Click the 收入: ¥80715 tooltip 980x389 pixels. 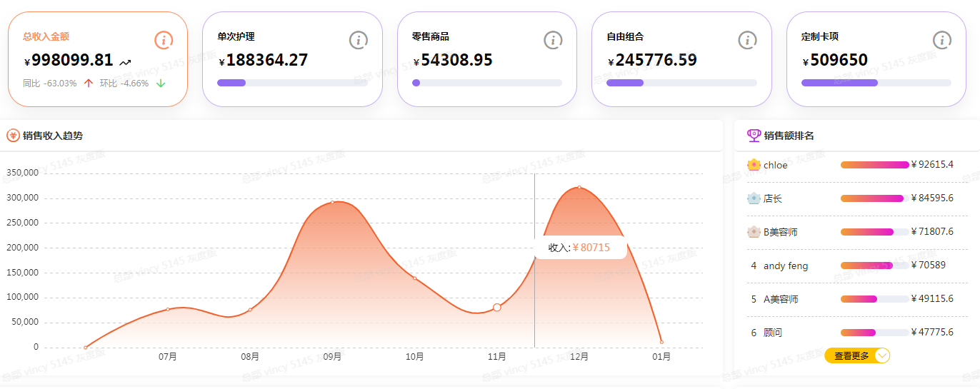click(580, 248)
